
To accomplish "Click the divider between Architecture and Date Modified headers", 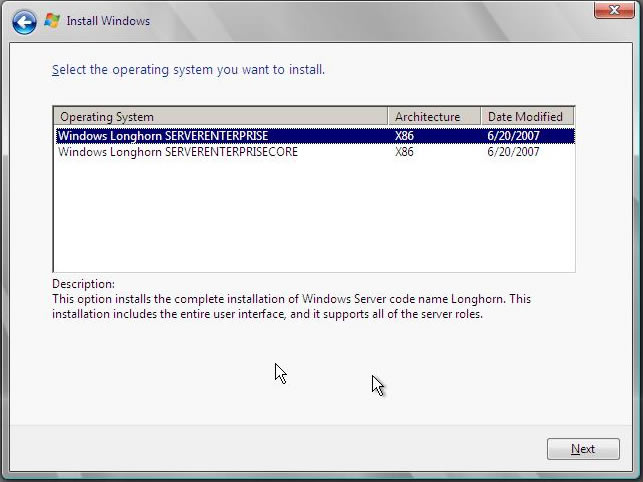I will pos(481,116).
